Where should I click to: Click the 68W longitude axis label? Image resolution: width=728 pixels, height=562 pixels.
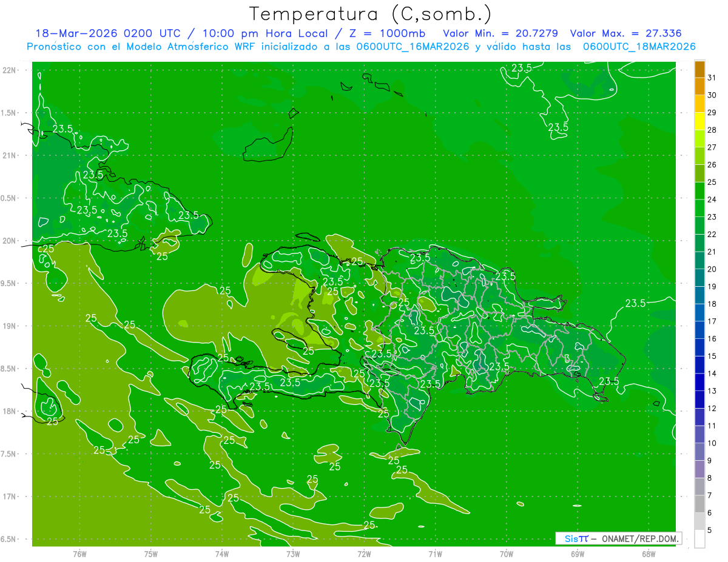pos(649,554)
